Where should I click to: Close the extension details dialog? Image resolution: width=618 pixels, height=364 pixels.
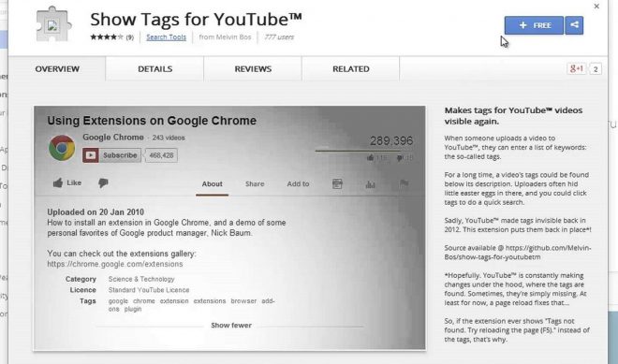click(596, 7)
